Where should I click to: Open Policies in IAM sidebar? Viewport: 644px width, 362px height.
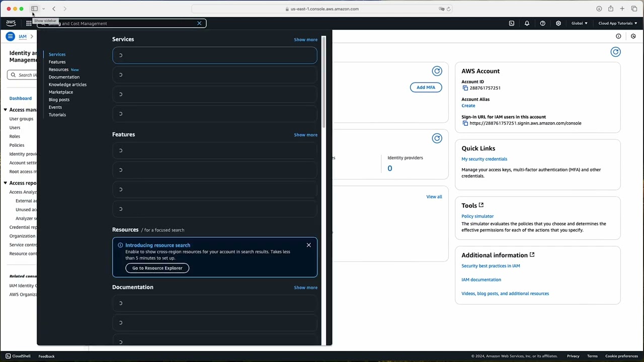tap(17, 145)
